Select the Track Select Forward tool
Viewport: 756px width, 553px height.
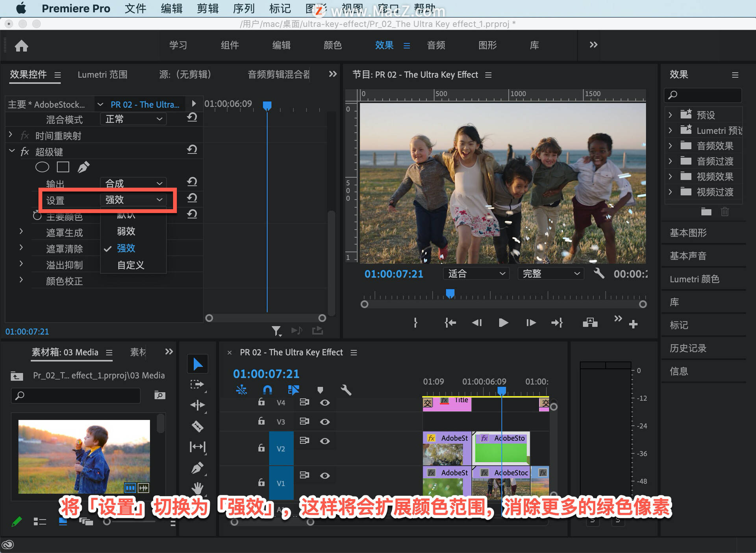(x=197, y=385)
